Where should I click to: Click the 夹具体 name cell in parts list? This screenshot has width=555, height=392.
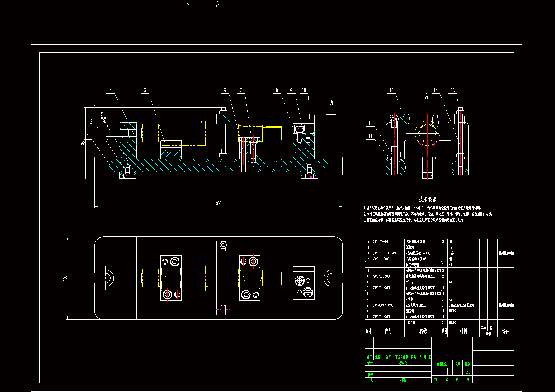pyautogui.click(x=411, y=323)
